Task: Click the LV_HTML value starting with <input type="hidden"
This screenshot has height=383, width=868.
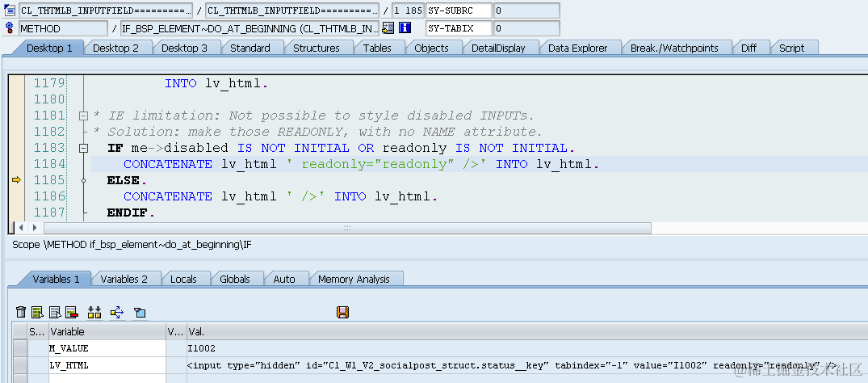Action: [x=527, y=365]
